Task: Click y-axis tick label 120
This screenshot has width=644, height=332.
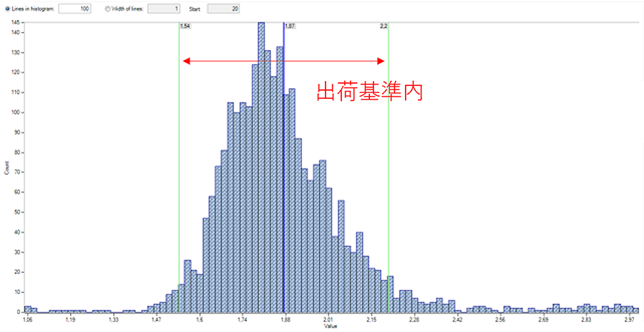Action: [x=16, y=73]
